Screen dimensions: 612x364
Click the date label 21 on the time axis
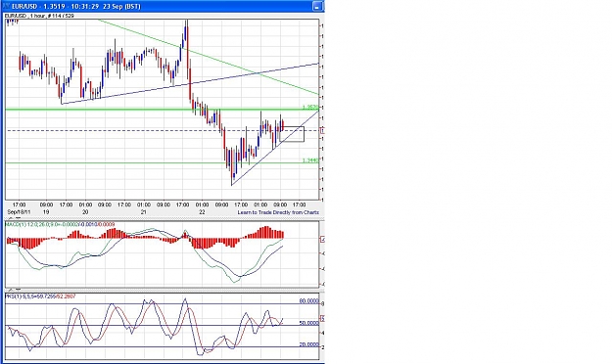point(144,212)
